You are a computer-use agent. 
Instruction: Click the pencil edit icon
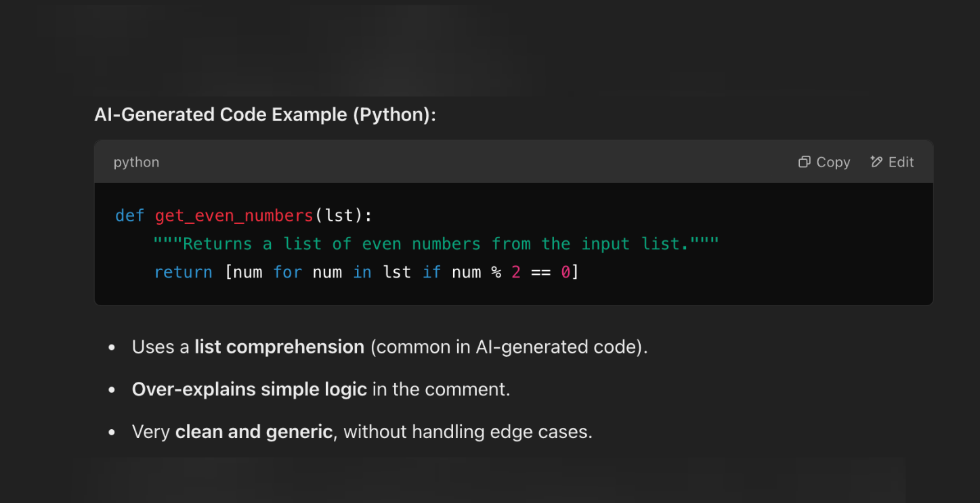(x=876, y=162)
